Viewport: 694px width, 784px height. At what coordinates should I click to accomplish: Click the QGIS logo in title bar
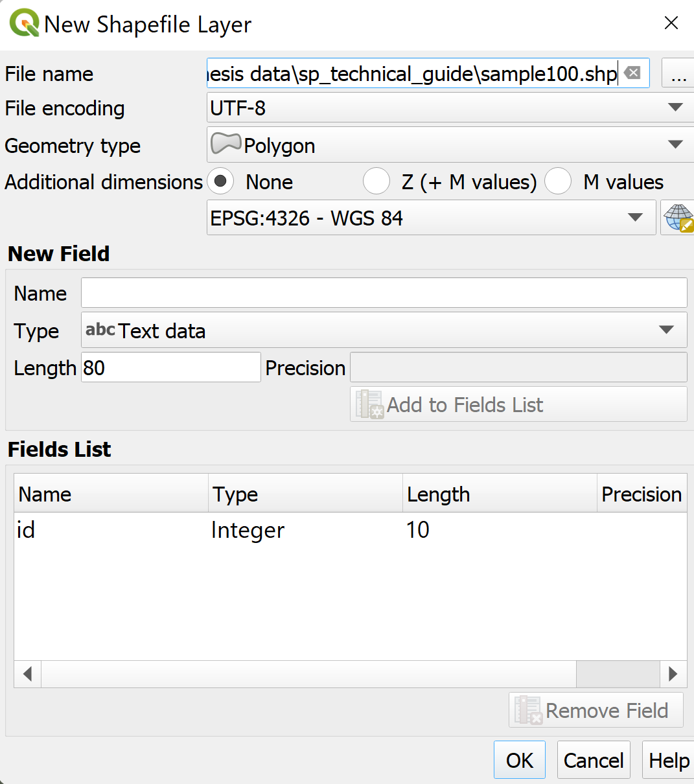[23, 24]
